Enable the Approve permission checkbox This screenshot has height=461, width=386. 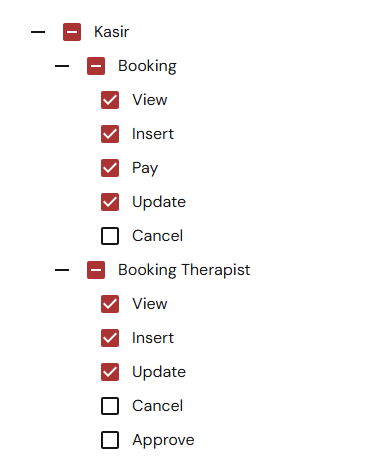[x=110, y=440]
